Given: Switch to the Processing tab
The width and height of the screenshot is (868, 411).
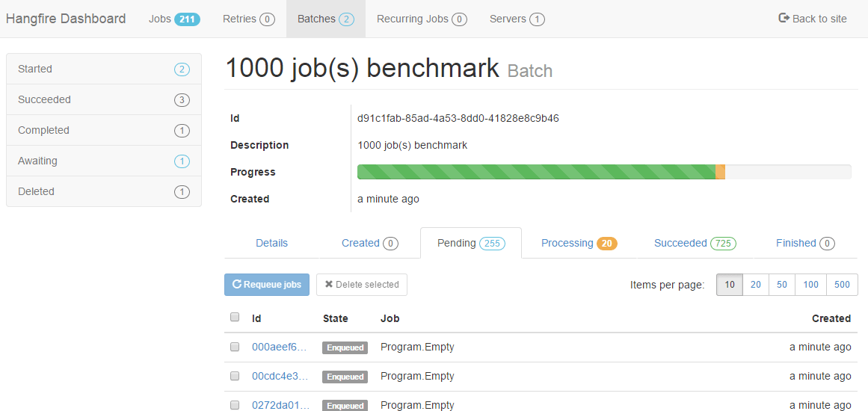Looking at the screenshot, I should (579, 243).
